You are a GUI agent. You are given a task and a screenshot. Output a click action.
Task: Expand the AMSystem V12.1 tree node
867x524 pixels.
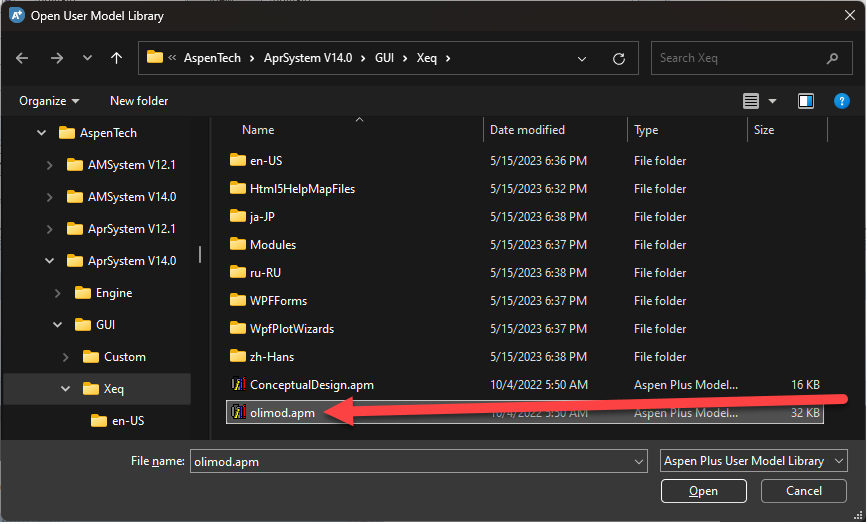click(x=49, y=165)
